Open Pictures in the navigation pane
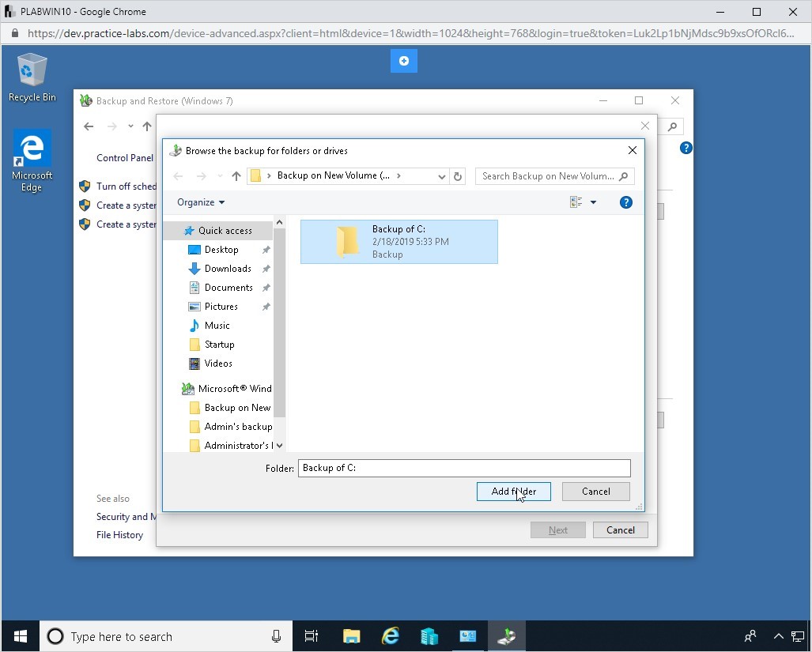 click(x=221, y=307)
